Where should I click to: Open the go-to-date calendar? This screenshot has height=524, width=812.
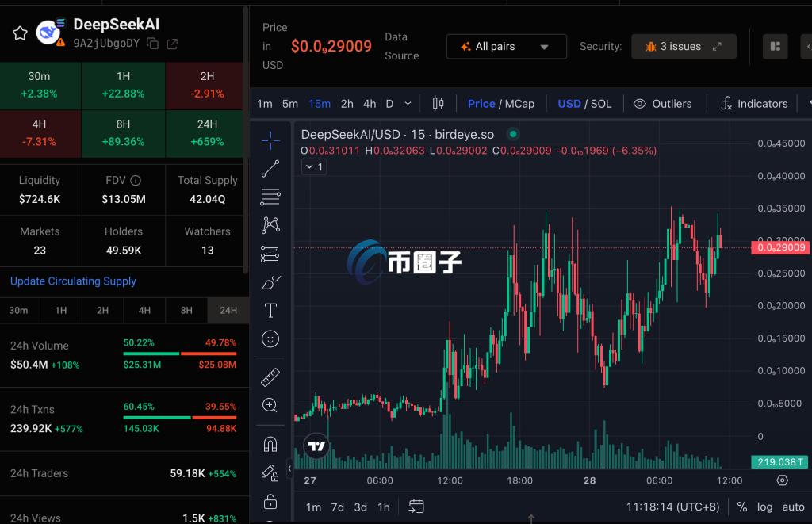[x=416, y=507]
